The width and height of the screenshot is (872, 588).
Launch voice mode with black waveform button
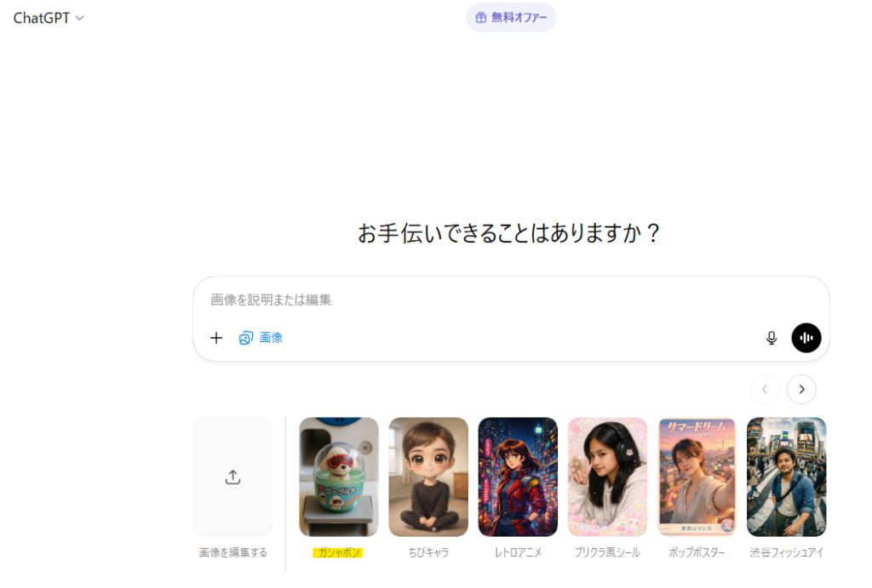click(x=806, y=338)
